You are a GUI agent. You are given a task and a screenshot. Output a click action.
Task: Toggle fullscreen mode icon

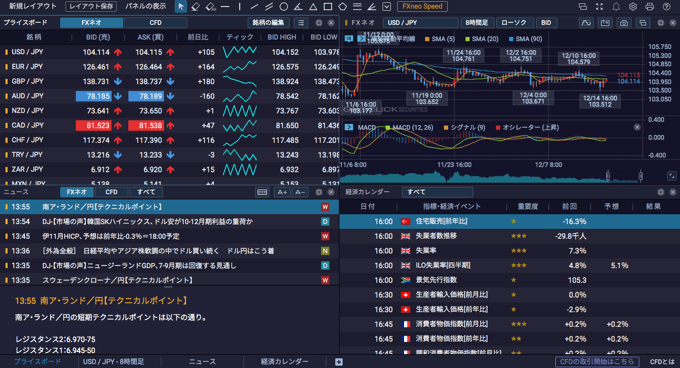point(599,7)
